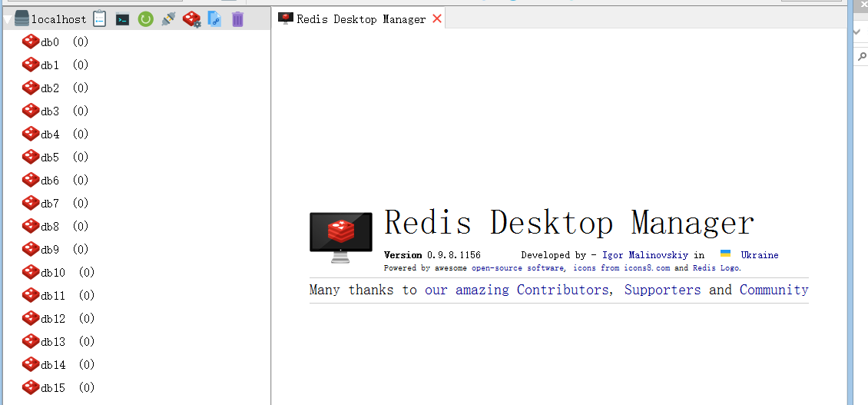The height and width of the screenshot is (405, 868).
Task: Click the monitor icon on the tab
Action: [286, 19]
